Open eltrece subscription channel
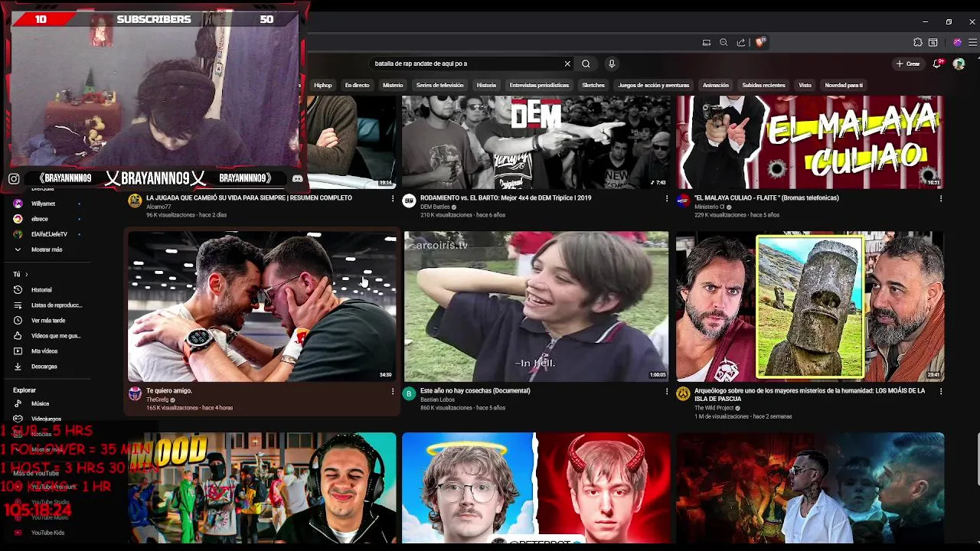 [46, 219]
